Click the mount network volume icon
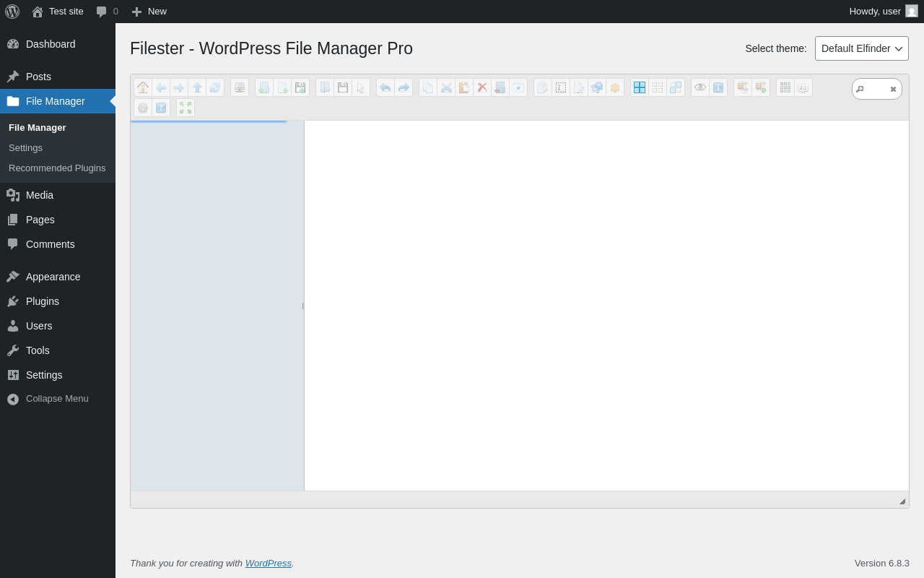The width and height of the screenshot is (924, 578). (x=240, y=87)
